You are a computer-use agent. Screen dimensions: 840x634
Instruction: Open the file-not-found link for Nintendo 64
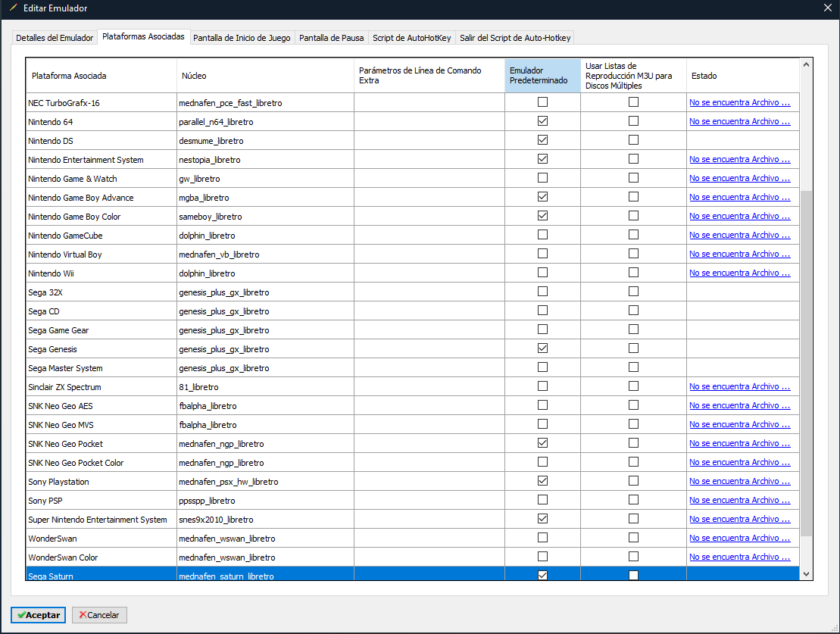[740, 121]
